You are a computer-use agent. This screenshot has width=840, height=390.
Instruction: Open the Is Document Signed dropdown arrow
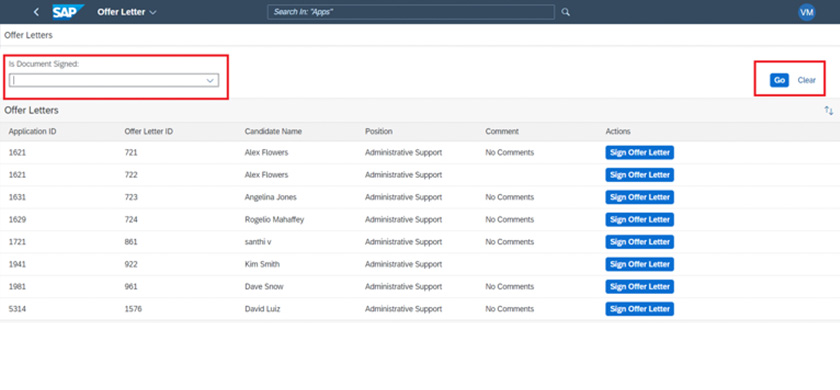(211, 80)
